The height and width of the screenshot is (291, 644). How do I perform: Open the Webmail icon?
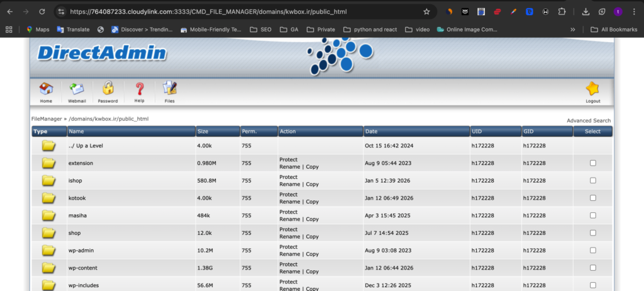point(77,89)
